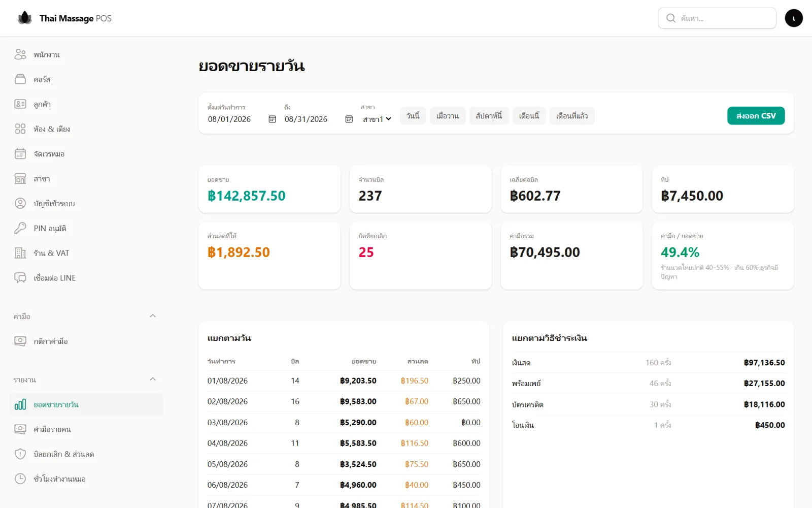Click the บัญชีเข้าระบบ account icon
The height and width of the screenshot is (508, 812).
point(20,204)
